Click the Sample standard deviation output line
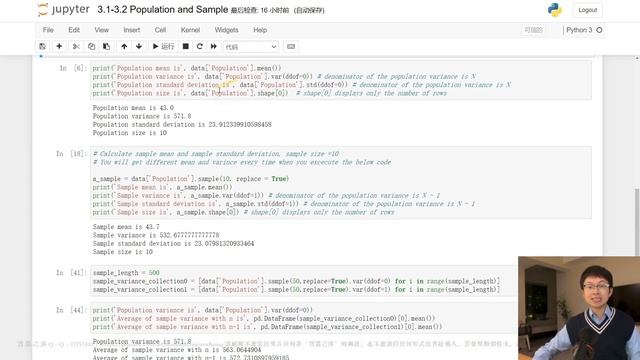Image resolution: width=640 pixels, height=360 pixels. (173, 244)
